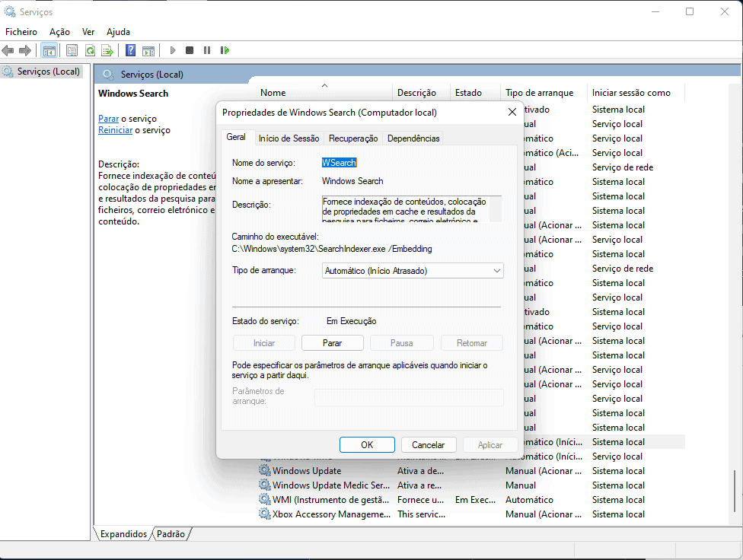Click the Parar button in the dialog
The width and height of the screenshot is (743, 560).
332,343
